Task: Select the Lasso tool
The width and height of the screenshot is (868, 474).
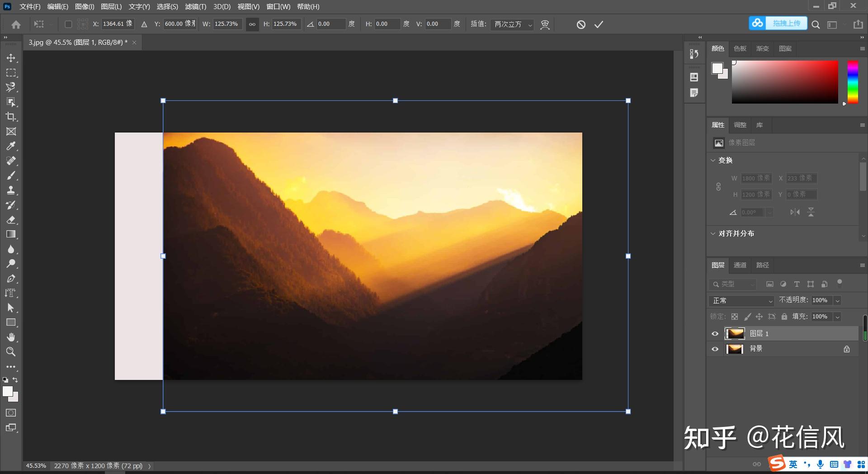Action: [11, 87]
